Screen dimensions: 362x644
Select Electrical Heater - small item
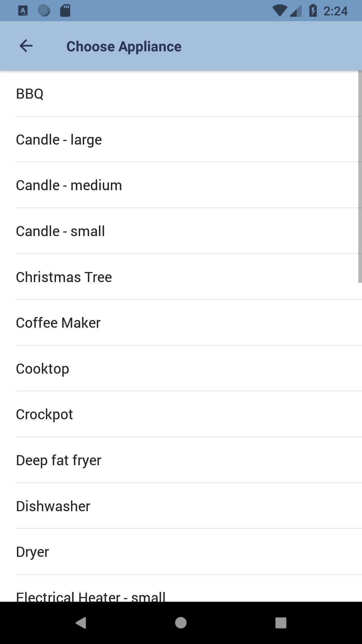[181, 595]
